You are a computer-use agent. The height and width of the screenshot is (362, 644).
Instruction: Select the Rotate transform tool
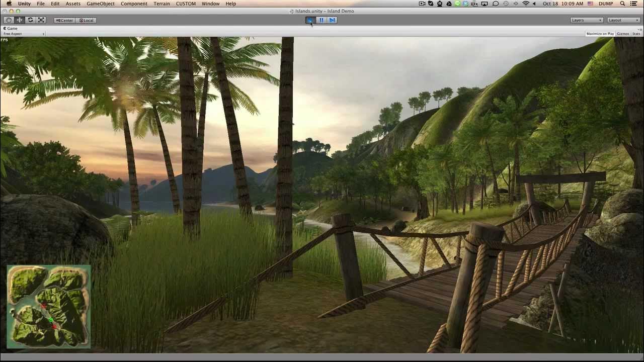30,20
